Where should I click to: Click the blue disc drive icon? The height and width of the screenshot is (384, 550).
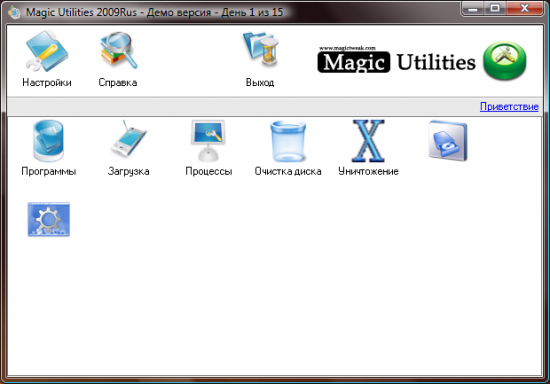(x=448, y=140)
